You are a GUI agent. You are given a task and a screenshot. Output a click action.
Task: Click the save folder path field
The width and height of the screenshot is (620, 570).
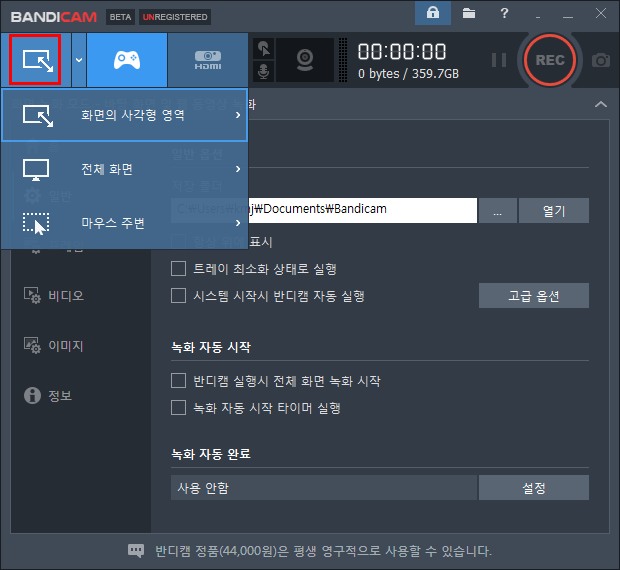pos(324,210)
